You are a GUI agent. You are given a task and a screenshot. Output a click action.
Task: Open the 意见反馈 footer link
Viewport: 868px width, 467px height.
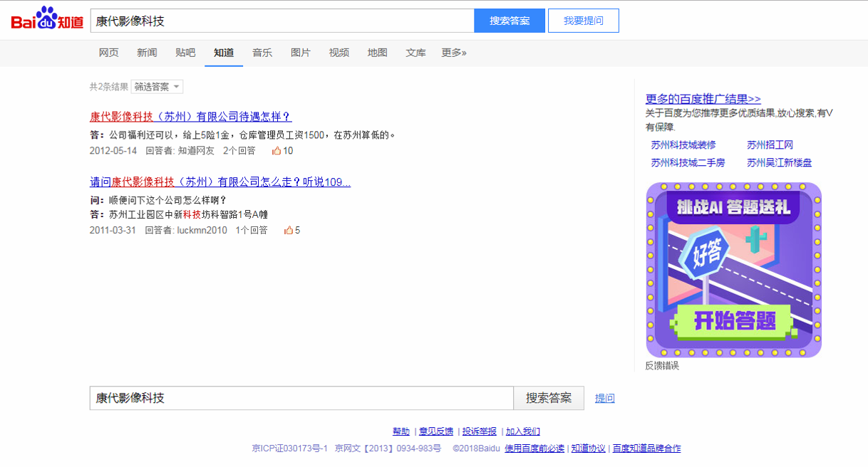coord(436,431)
